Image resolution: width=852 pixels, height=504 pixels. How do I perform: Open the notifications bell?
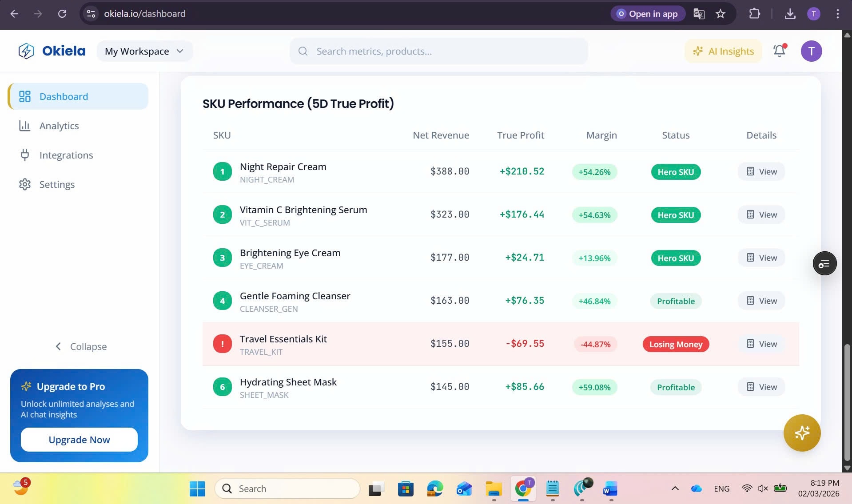click(779, 51)
